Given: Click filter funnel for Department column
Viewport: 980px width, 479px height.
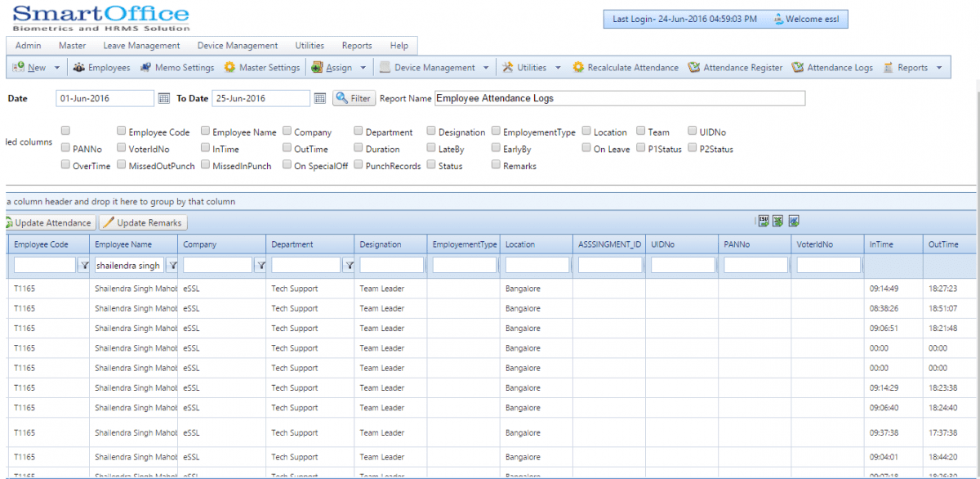Looking at the screenshot, I should 349,265.
